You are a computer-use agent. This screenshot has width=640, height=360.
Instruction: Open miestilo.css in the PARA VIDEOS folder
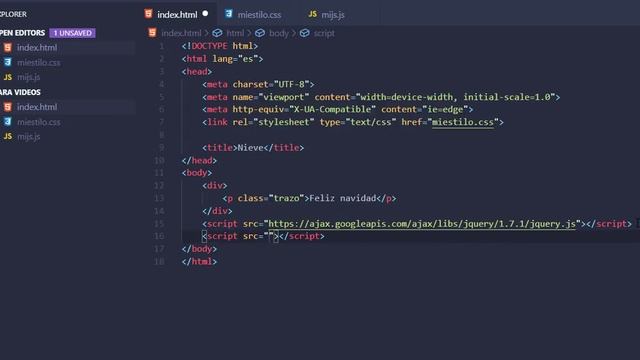[x=38, y=122]
